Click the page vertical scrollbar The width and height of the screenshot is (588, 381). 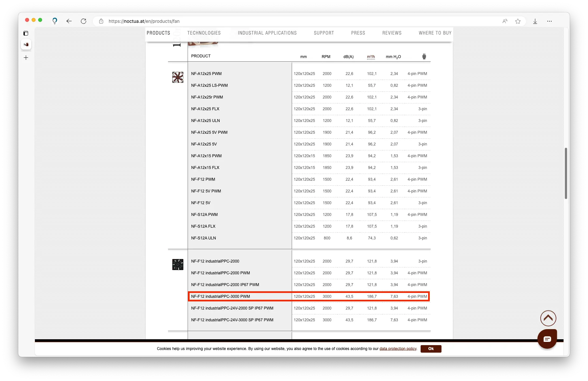point(566,173)
